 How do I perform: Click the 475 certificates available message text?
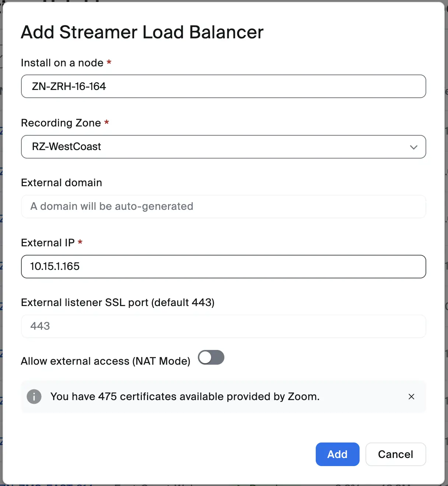point(185,397)
